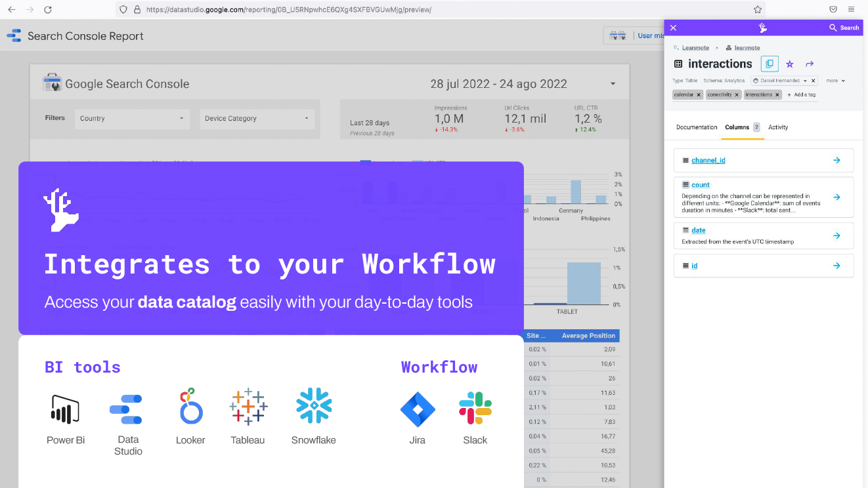Viewport: 868px width, 488px height.
Task: Open the date column link
Action: click(x=699, y=230)
